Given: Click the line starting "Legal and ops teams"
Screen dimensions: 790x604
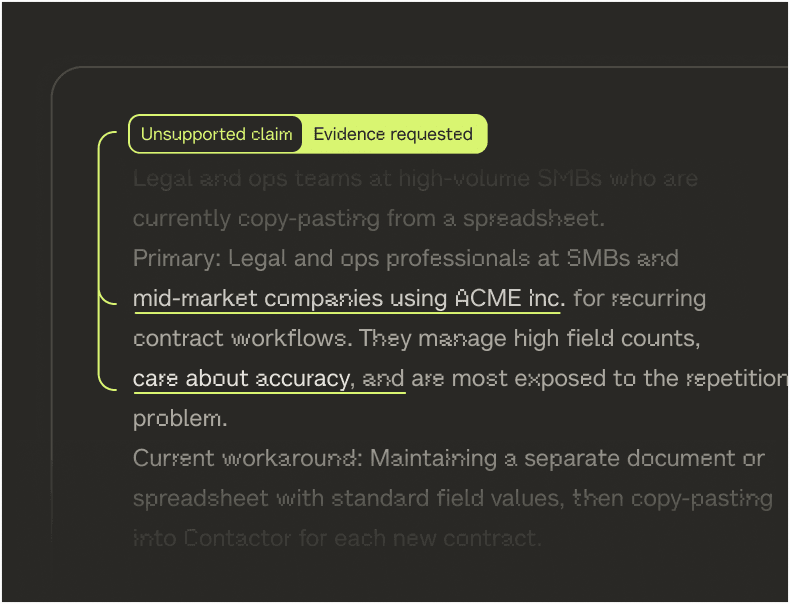Looking at the screenshot, I should coord(415,179).
